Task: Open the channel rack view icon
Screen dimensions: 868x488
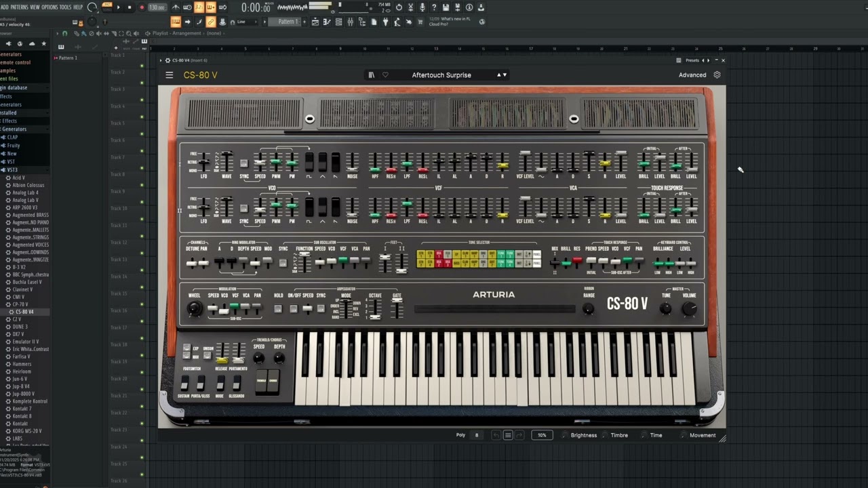Action: click(340, 22)
